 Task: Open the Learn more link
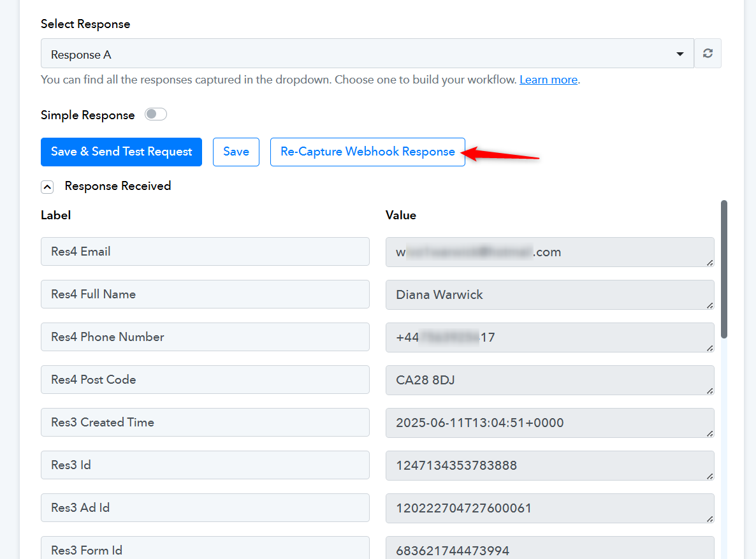548,80
